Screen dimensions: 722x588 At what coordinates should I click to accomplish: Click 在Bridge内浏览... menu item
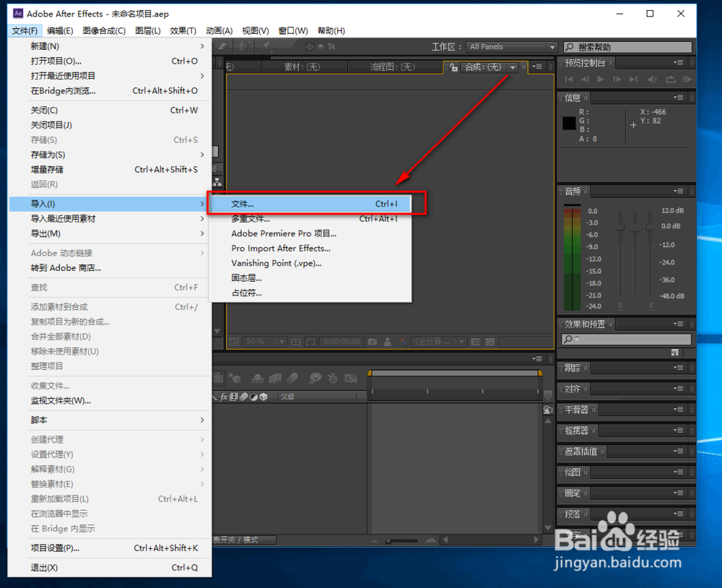(x=110, y=90)
